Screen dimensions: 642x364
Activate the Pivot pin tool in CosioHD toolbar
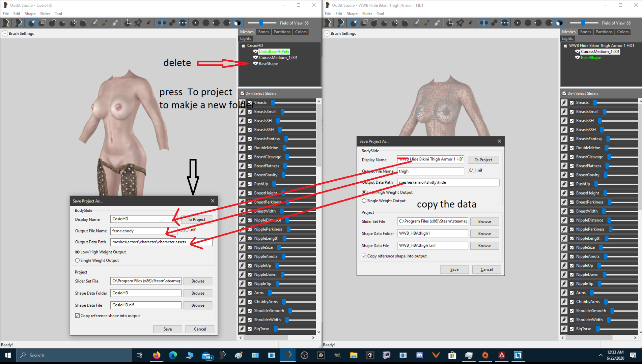[x=138, y=23]
